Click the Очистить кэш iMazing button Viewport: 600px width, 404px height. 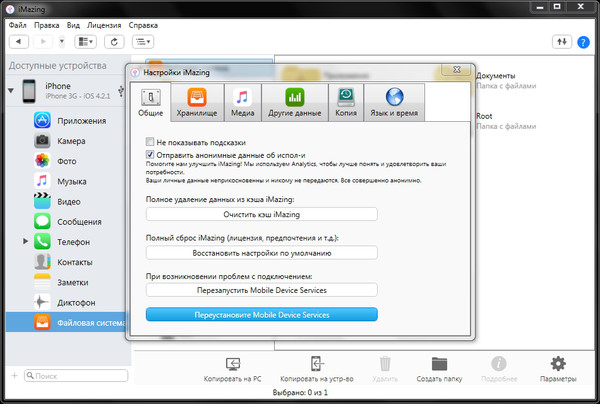(x=261, y=214)
